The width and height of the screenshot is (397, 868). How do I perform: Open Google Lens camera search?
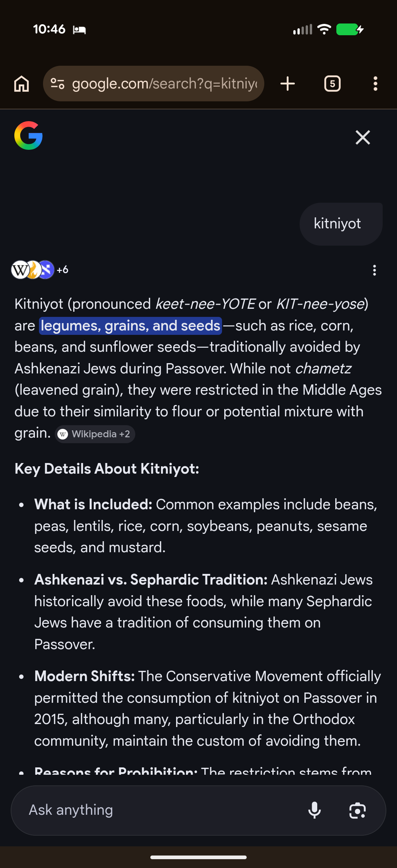pos(357,810)
